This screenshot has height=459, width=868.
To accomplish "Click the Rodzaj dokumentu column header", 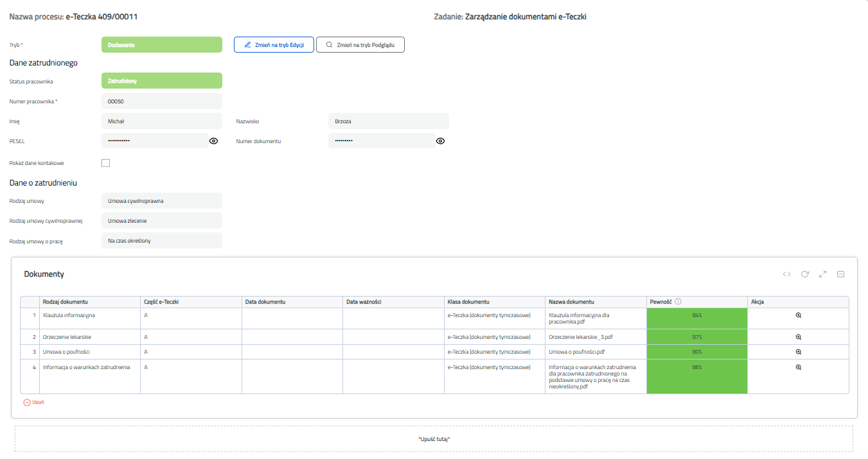I will point(90,302).
